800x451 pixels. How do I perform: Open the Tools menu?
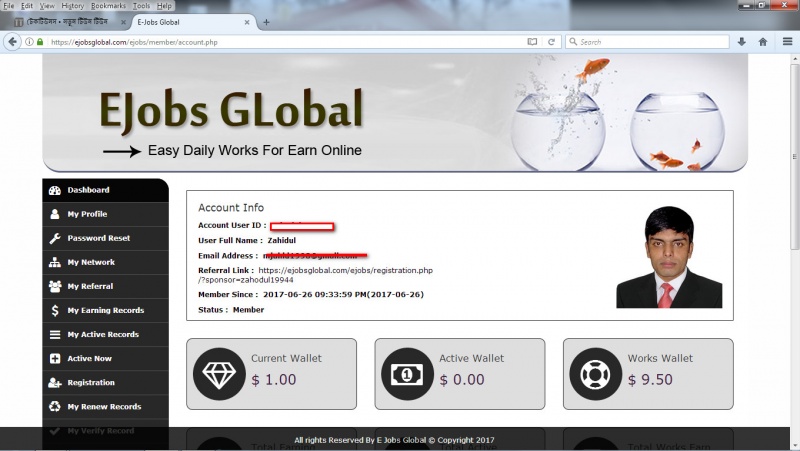point(141,6)
